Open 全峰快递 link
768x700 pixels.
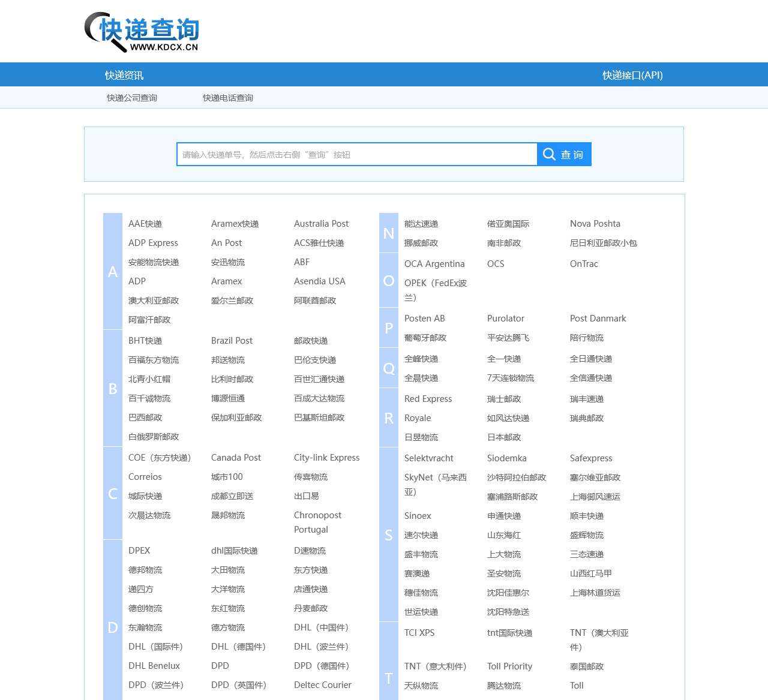click(421, 359)
